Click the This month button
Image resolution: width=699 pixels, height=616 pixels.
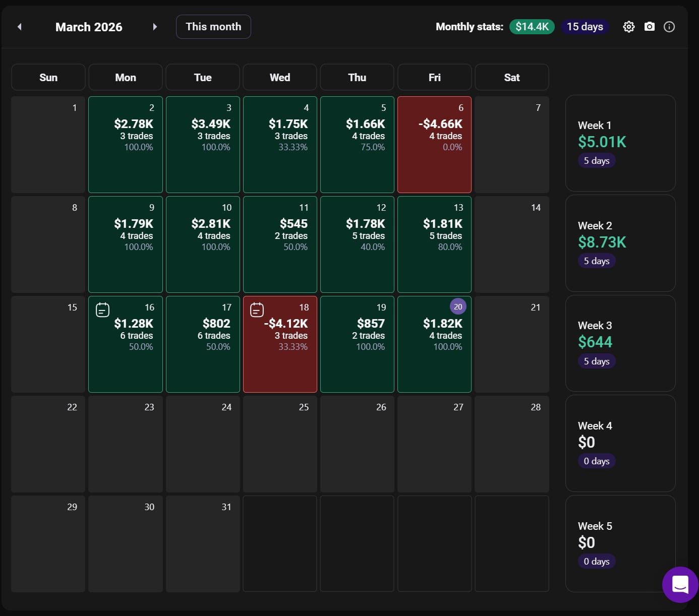pos(213,27)
